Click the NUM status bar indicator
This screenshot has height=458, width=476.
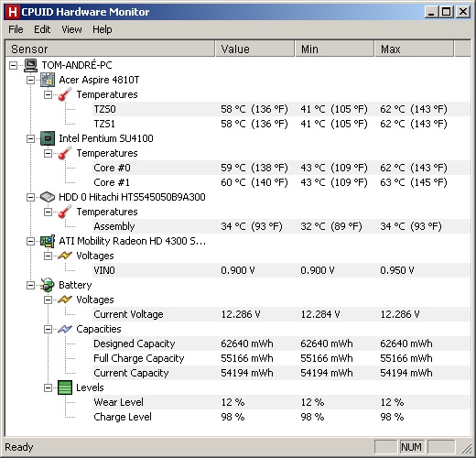click(x=411, y=447)
